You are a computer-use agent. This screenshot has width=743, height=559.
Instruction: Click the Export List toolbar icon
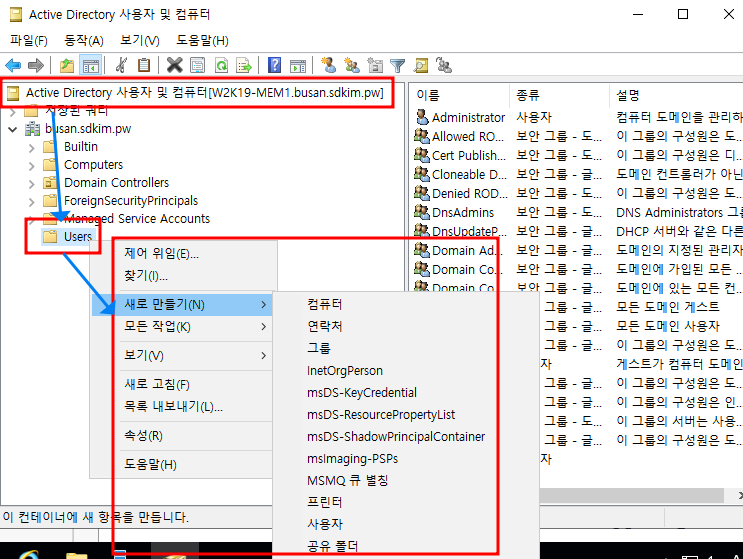pos(244,65)
